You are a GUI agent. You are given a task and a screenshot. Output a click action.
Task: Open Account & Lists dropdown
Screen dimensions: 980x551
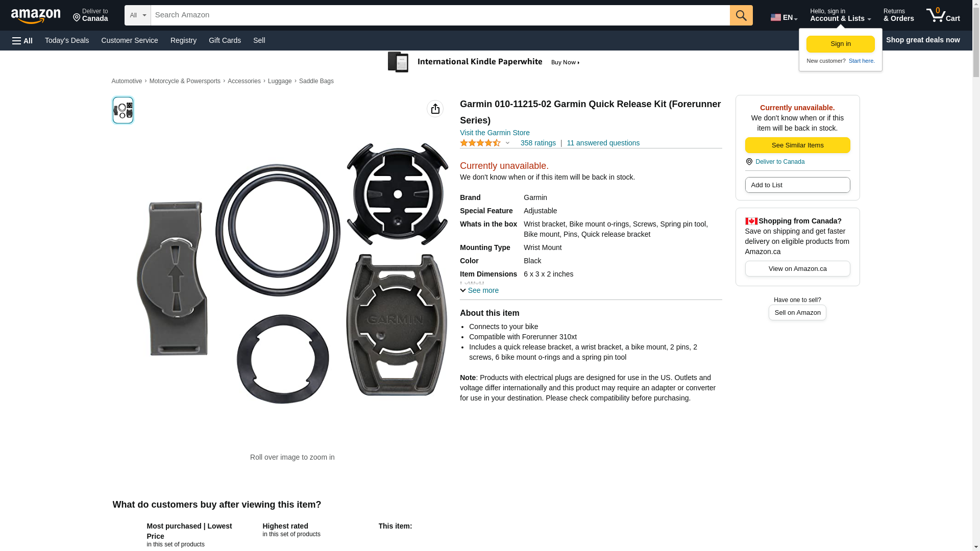click(840, 15)
